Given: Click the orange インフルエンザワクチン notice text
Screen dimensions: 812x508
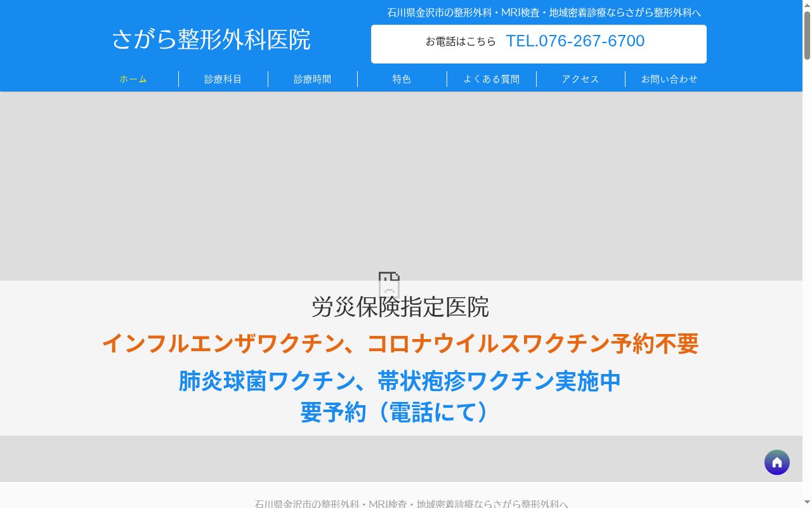Looking at the screenshot, I should click(400, 344).
